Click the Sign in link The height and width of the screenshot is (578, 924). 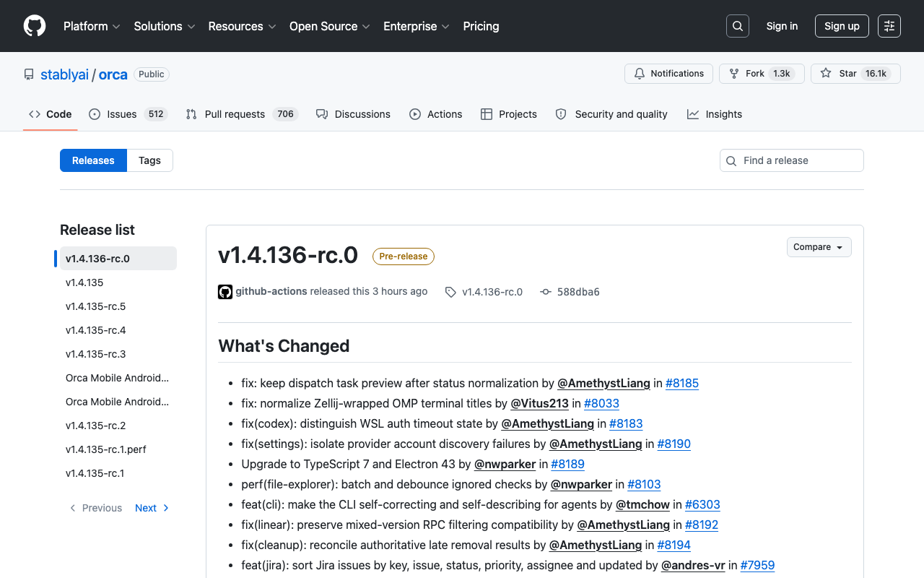pyautogui.click(x=782, y=26)
